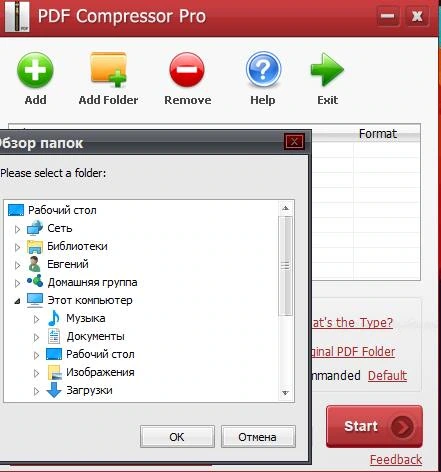441x472 pixels.
Task: Expand the Домашняя группа tree node
Action: point(17,283)
